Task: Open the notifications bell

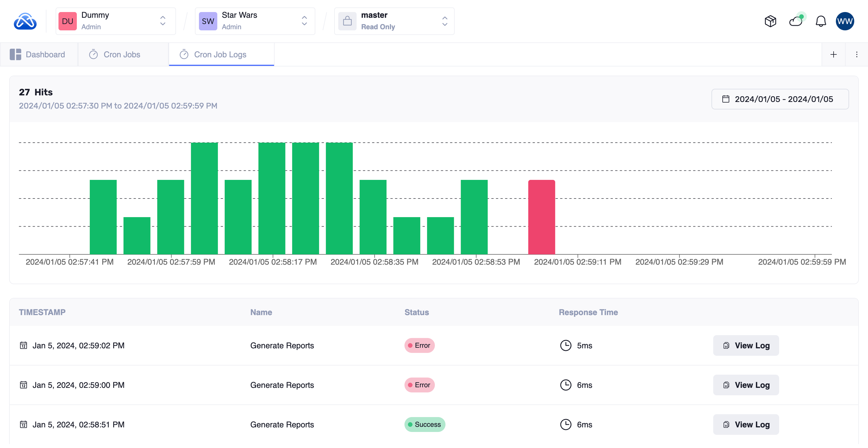Action: [x=821, y=21]
